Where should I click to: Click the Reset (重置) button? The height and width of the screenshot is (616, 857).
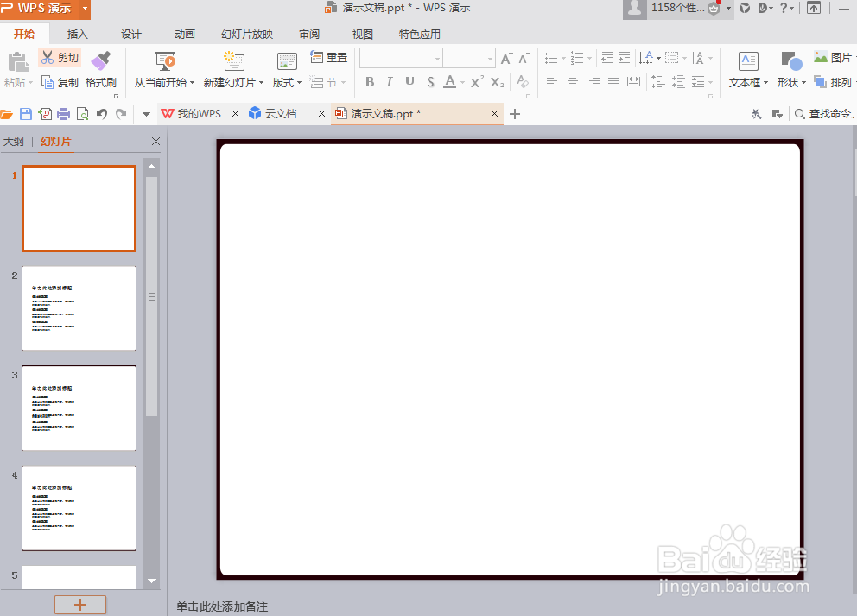tap(328, 57)
